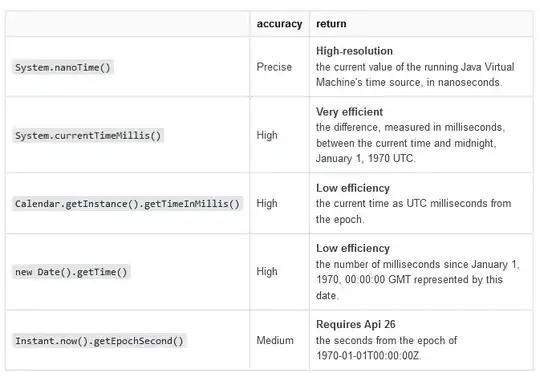The image size is (540, 377).
Task: Click the accuracy column header
Action: 279,24
